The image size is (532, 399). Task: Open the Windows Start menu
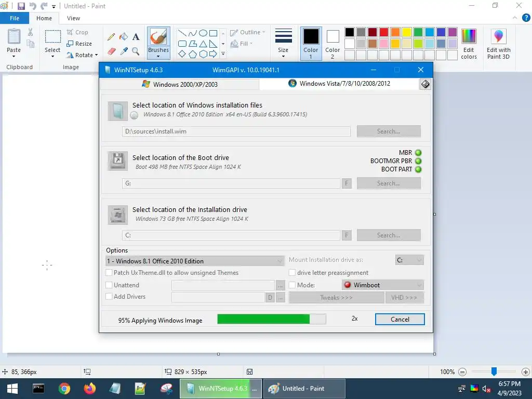click(12, 389)
